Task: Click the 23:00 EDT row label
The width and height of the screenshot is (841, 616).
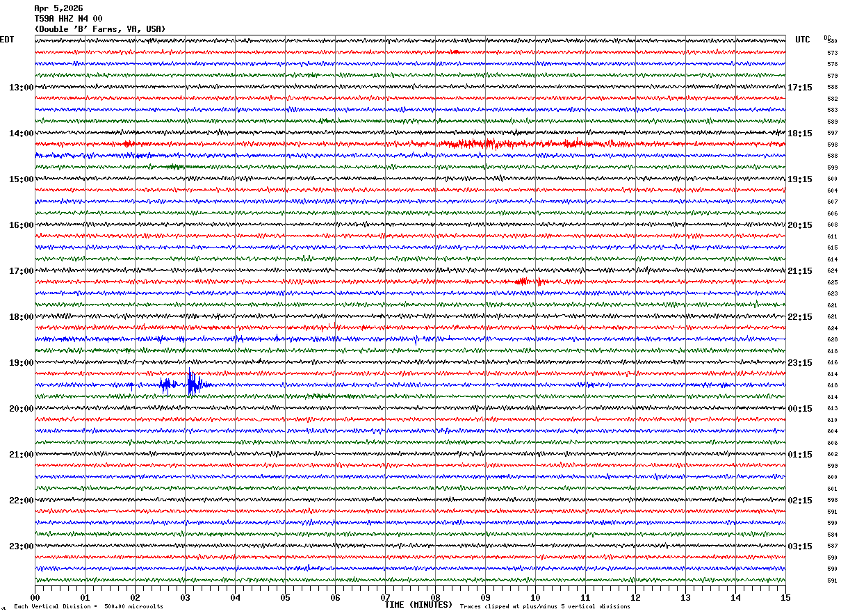Action: [x=22, y=546]
